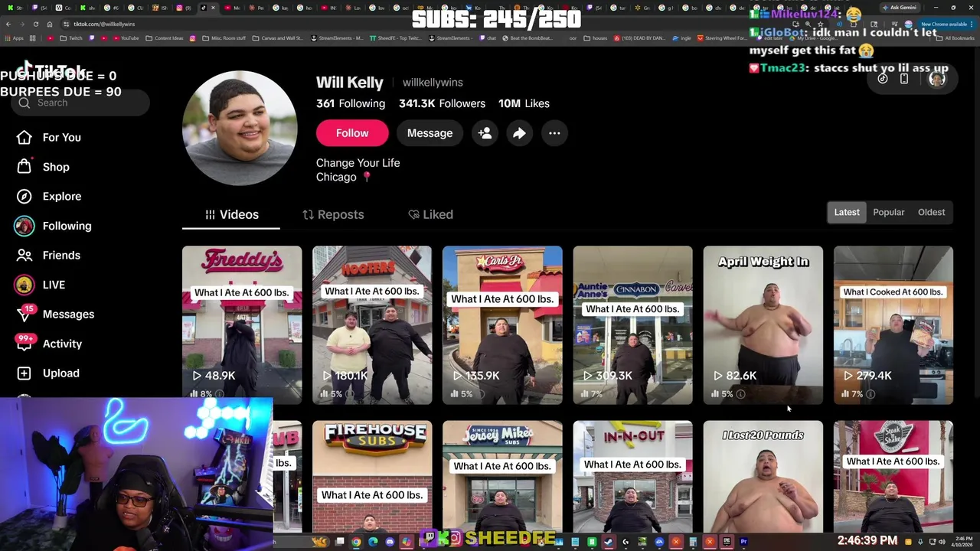
Task: View the 341.3K Followers list
Action: [442, 103]
